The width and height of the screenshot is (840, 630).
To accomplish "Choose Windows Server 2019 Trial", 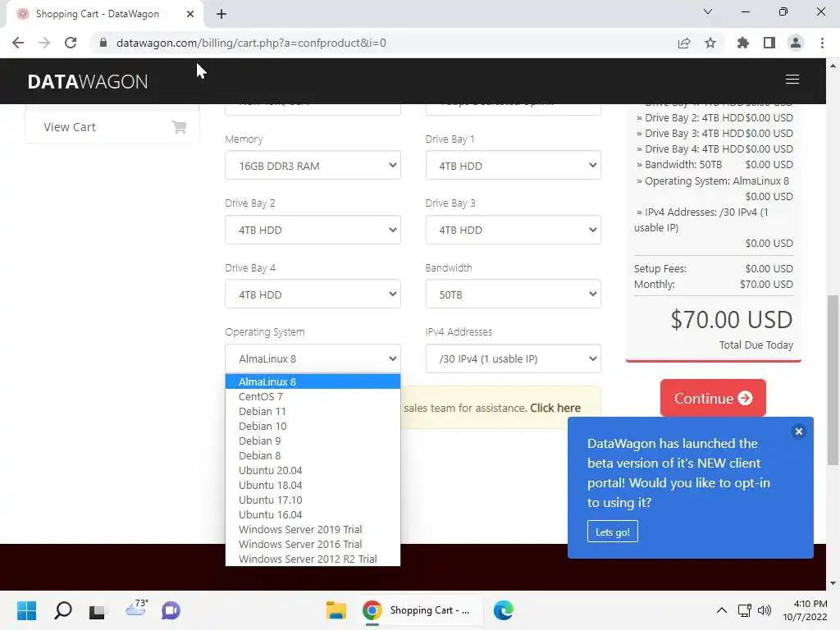I will pos(313,529).
